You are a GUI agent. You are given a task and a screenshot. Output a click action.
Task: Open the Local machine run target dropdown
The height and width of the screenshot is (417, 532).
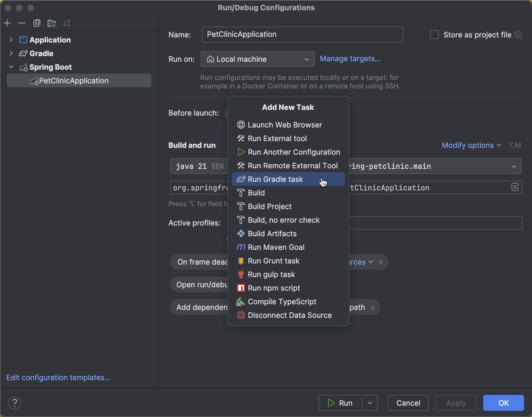(257, 59)
